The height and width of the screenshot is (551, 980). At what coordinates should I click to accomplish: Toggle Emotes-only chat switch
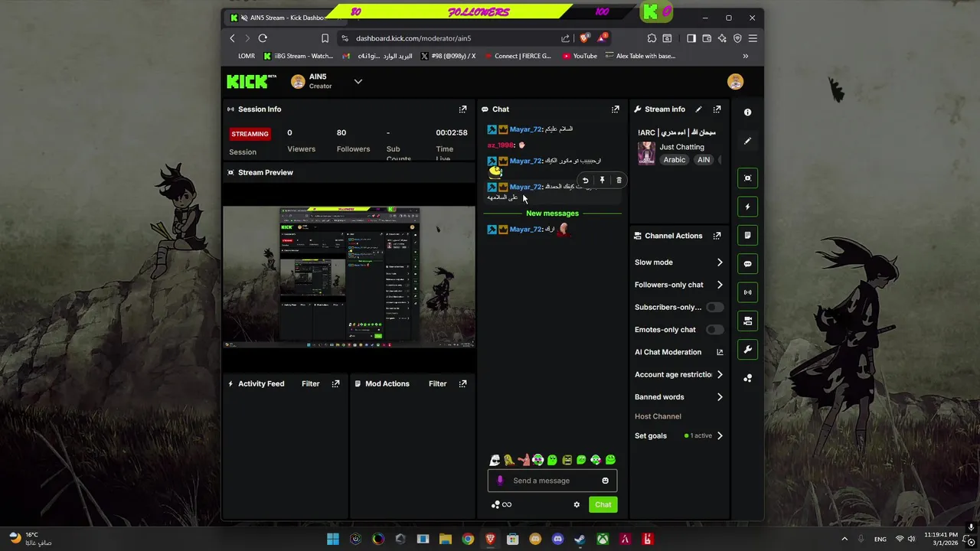point(714,330)
